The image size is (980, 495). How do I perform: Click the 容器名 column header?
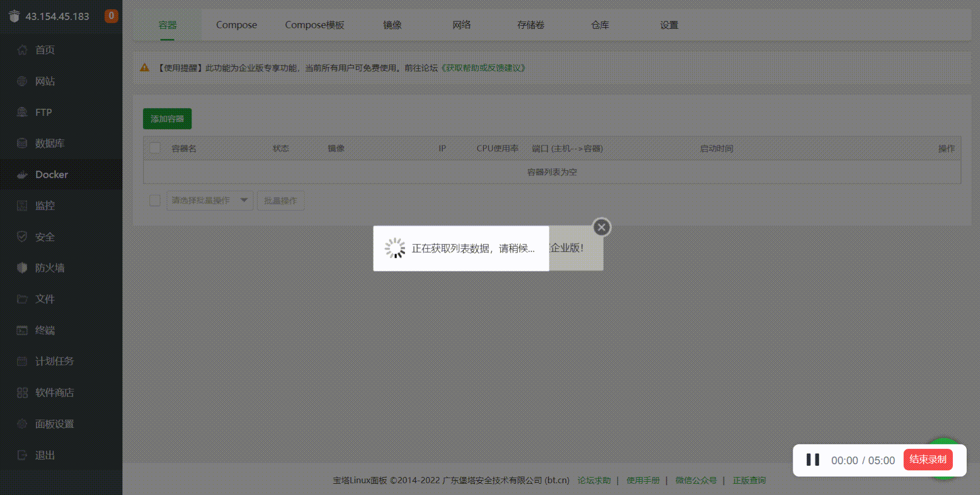(184, 149)
